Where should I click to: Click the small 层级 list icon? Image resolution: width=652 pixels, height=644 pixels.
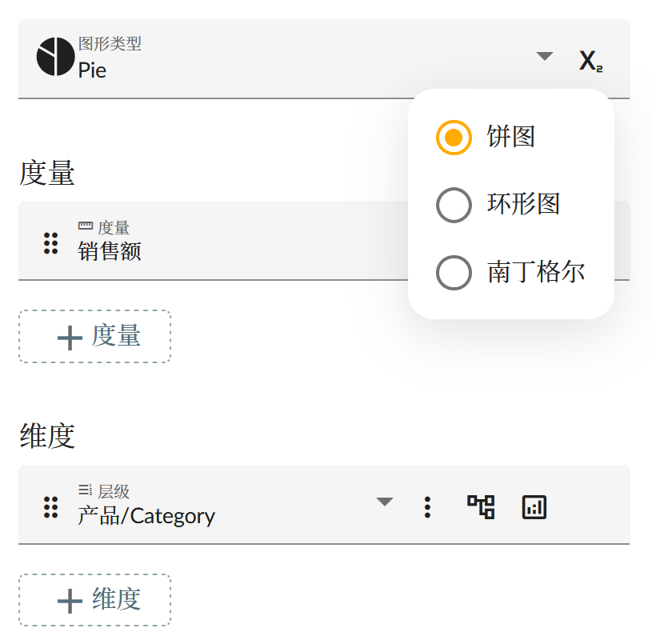coord(86,490)
